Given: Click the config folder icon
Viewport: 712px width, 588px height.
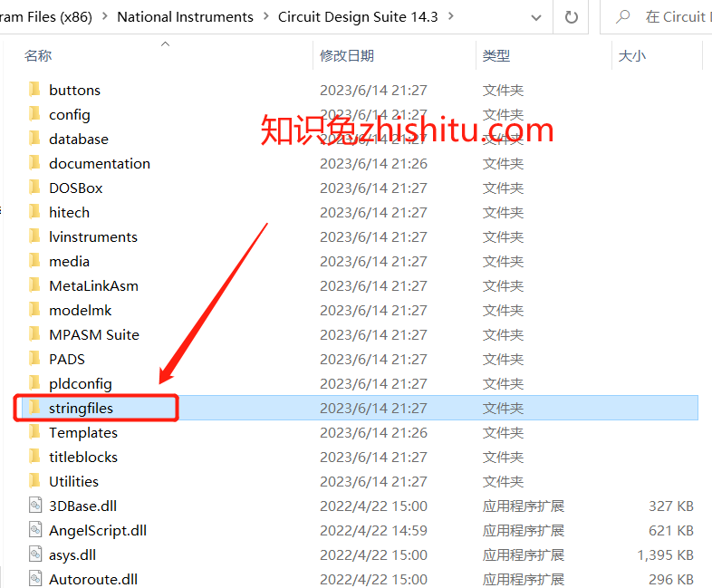Looking at the screenshot, I should tap(34, 114).
